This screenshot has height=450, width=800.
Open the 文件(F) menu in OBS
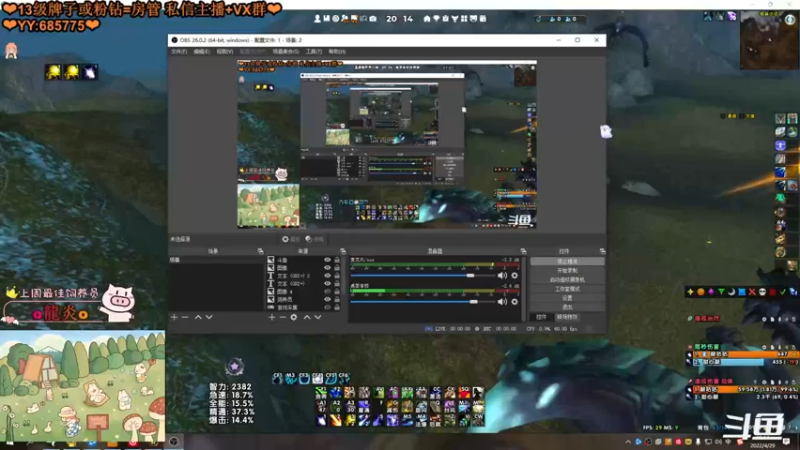pos(179,52)
